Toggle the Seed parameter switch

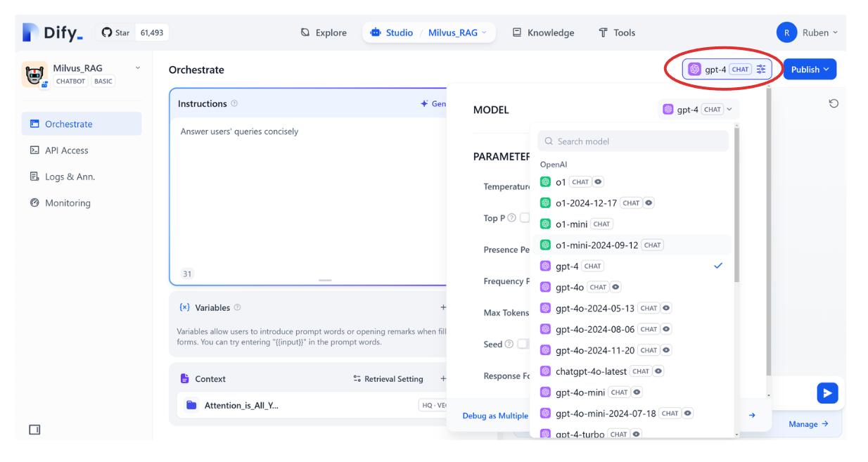[523, 344]
